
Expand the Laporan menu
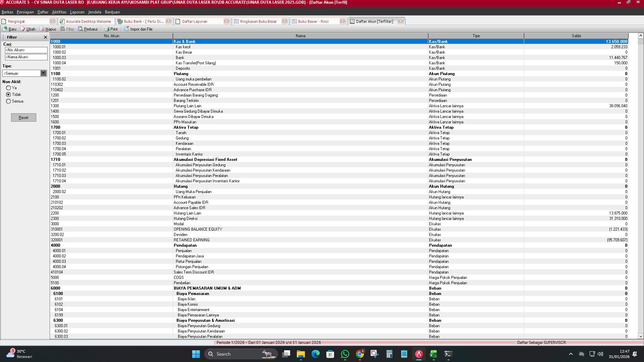tap(77, 12)
